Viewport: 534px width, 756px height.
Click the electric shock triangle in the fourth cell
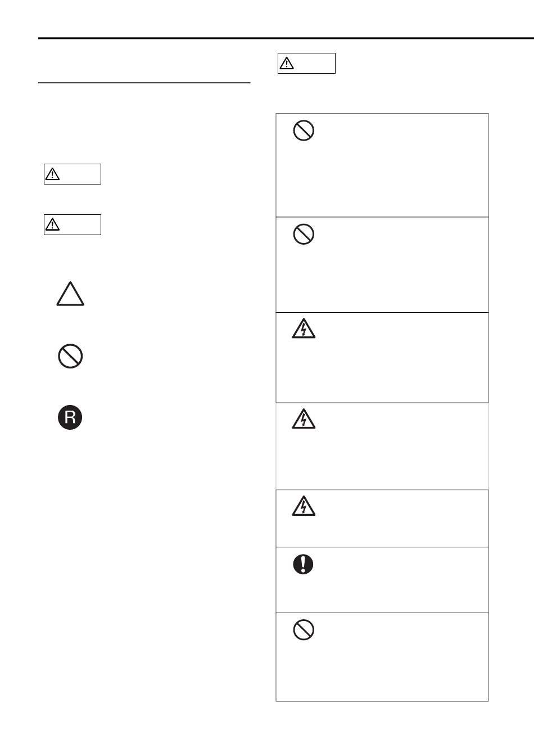304,419
